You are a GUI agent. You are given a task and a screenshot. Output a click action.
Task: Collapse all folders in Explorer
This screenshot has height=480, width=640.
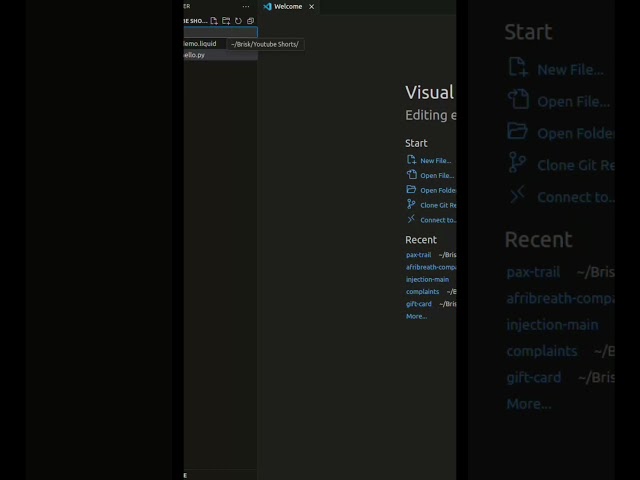click(251, 21)
